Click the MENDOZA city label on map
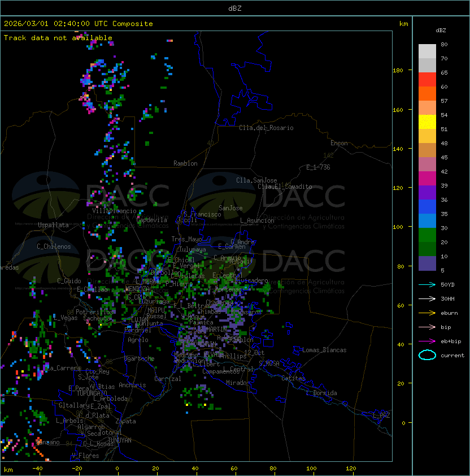The height and width of the screenshot is (476, 470). point(138,289)
